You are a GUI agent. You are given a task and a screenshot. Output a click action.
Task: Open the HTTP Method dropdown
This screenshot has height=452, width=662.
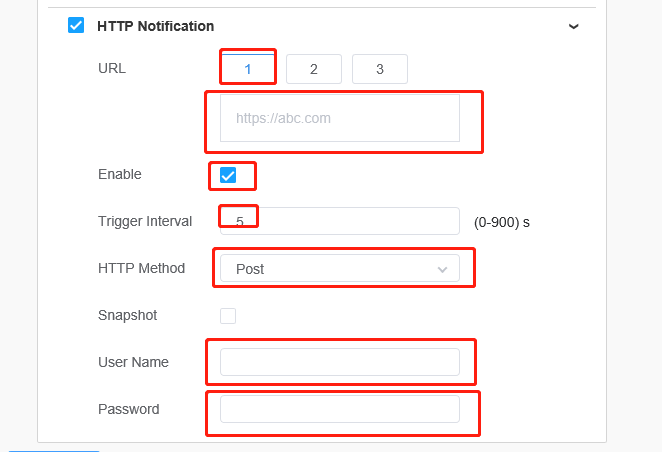[x=340, y=268]
